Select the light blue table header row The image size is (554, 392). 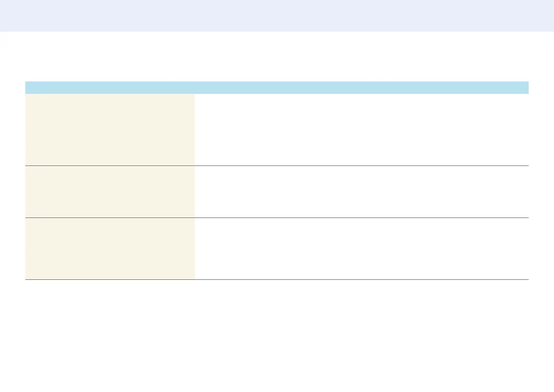(x=277, y=88)
